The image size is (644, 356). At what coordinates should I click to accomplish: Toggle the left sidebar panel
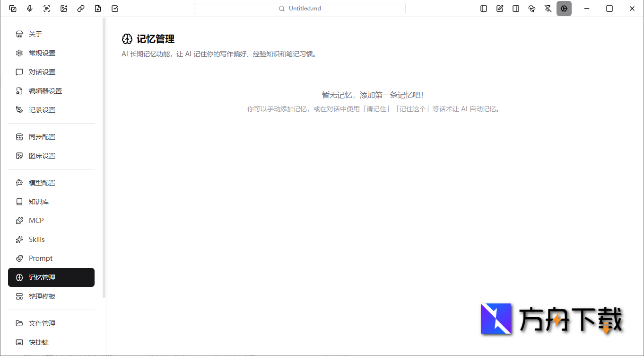click(483, 8)
